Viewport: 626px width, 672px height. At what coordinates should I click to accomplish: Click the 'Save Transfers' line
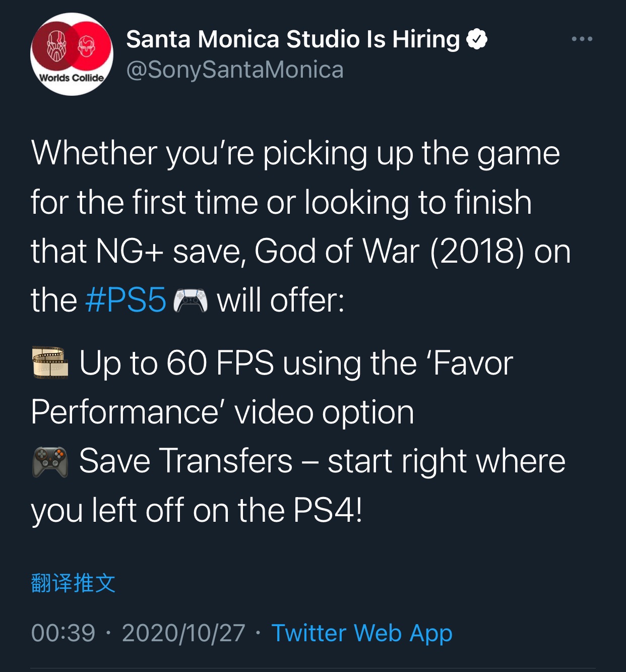298,486
